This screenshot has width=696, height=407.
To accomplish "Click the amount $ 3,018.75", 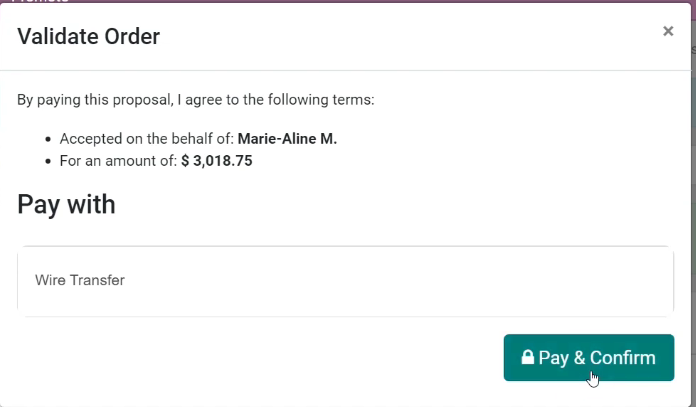I will tap(217, 161).
